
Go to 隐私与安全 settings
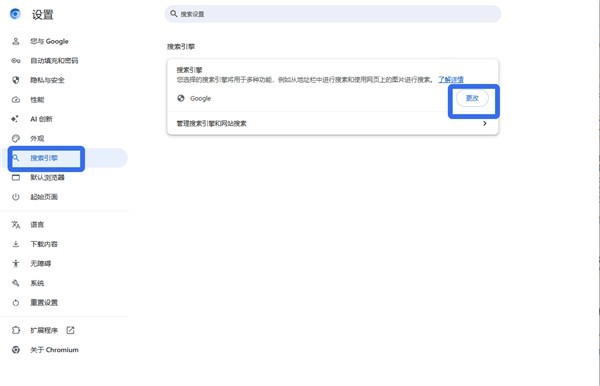47,80
